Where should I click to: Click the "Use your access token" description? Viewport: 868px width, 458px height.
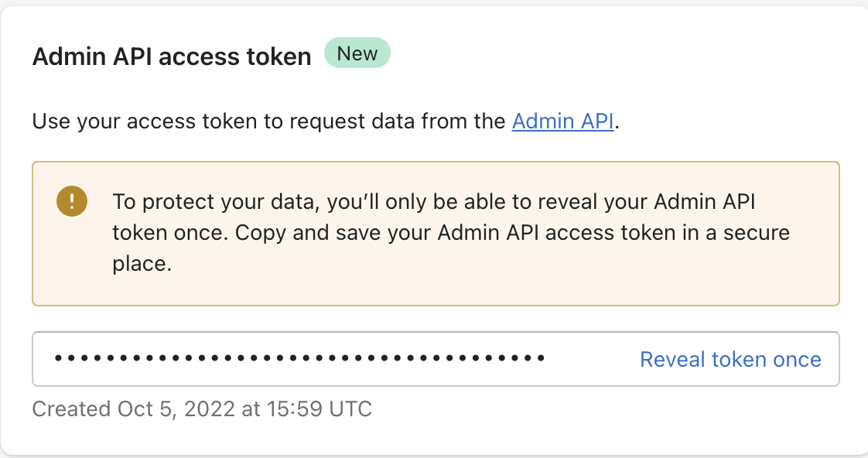(x=271, y=121)
